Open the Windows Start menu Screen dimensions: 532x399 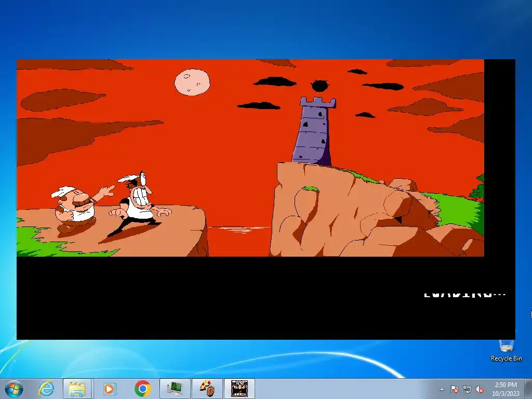(14, 389)
